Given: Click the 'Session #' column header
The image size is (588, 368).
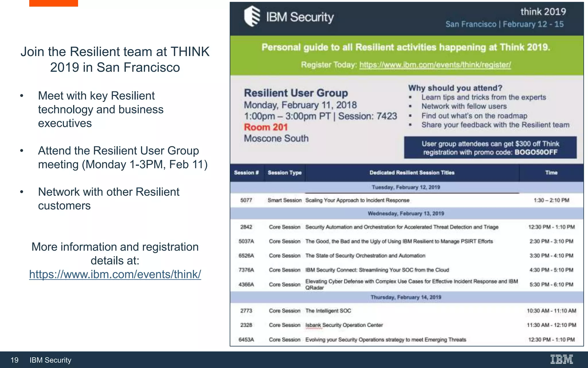Looking at the screenshot, I should (x=246, y=172).
